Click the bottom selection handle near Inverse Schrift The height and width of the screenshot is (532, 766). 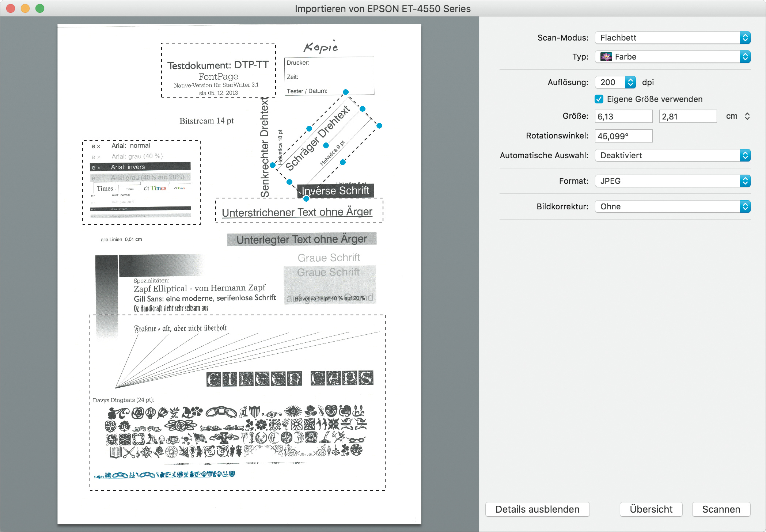(x=306, y=199)
